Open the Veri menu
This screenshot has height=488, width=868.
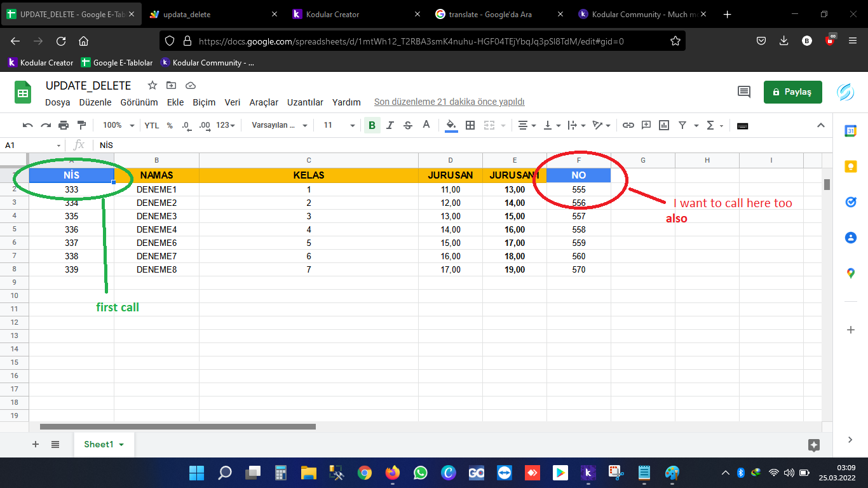pyautogui.click(x=233, y=102)
